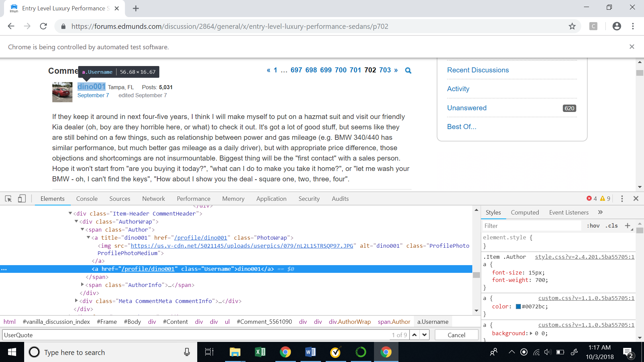Image resolution: width=644 pixels, height=362 pixels.
Task: Click the style.css source link
Action: click(585, 257)
